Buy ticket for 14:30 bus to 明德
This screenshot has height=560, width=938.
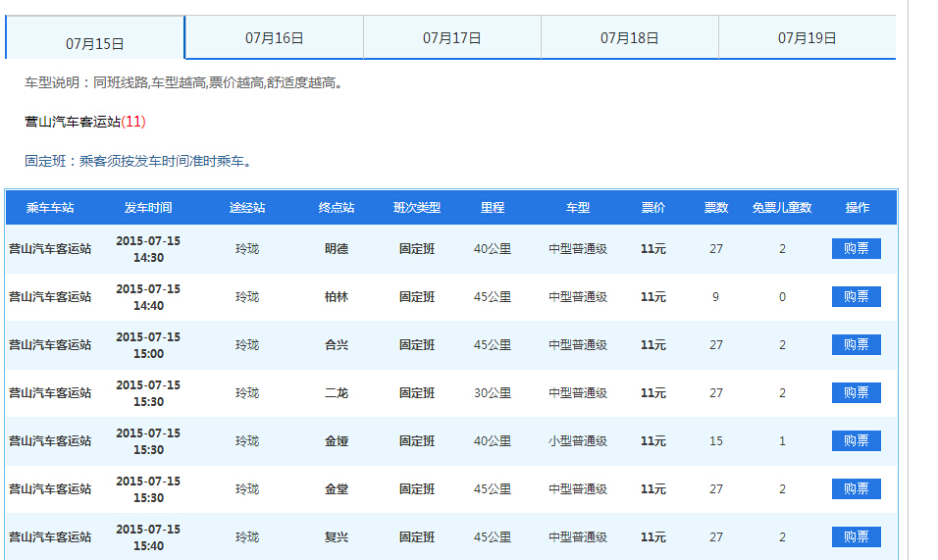coord(856,249)
